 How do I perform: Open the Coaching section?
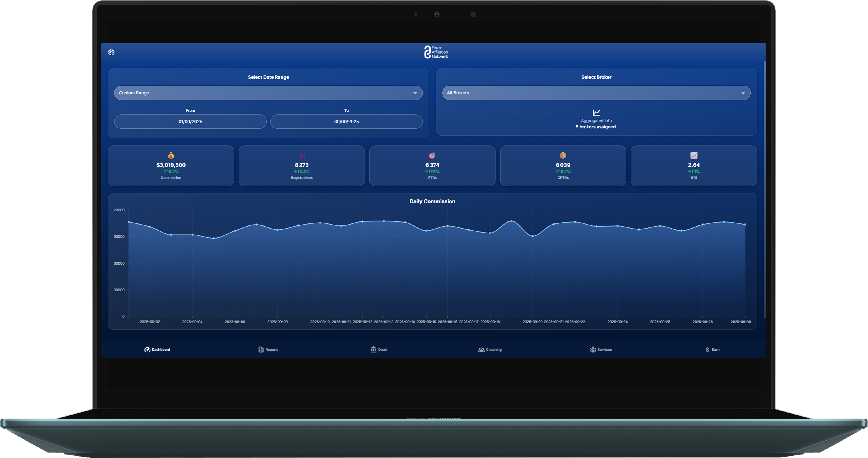tap(490, 350)
